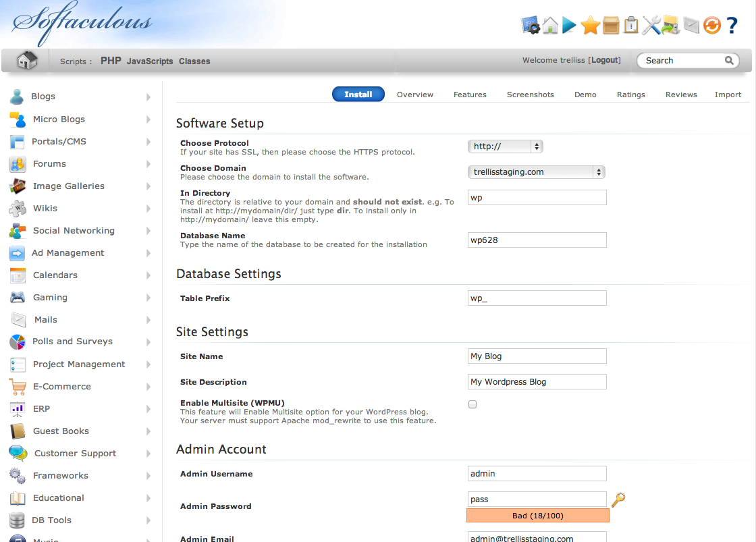The width and height of the screenshot is (756, 542).
Task: Click the Wikis puzzle piece icon
Action: (x=18, y=209)
